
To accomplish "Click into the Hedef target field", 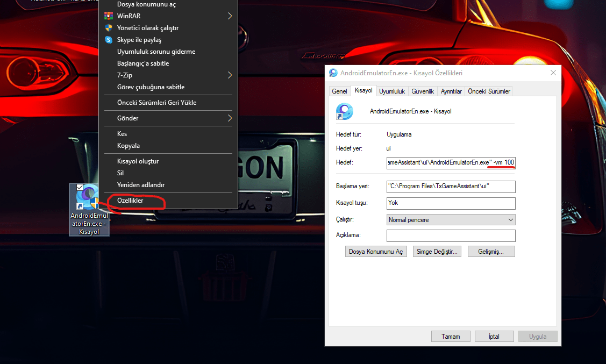I will click(x=451, y=163).
